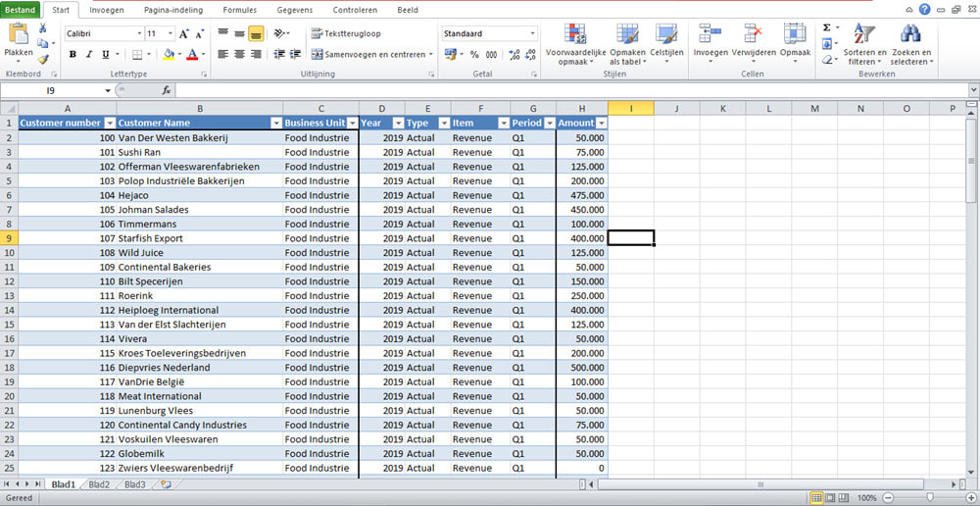Open the Amount column filter dropdown
The width and height of the screenshot is (980, 506).
602,124
